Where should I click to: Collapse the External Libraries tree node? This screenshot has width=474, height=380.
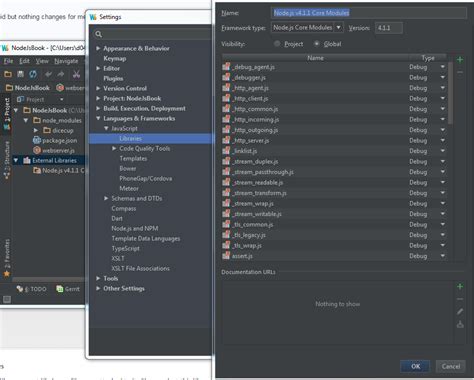16,160
